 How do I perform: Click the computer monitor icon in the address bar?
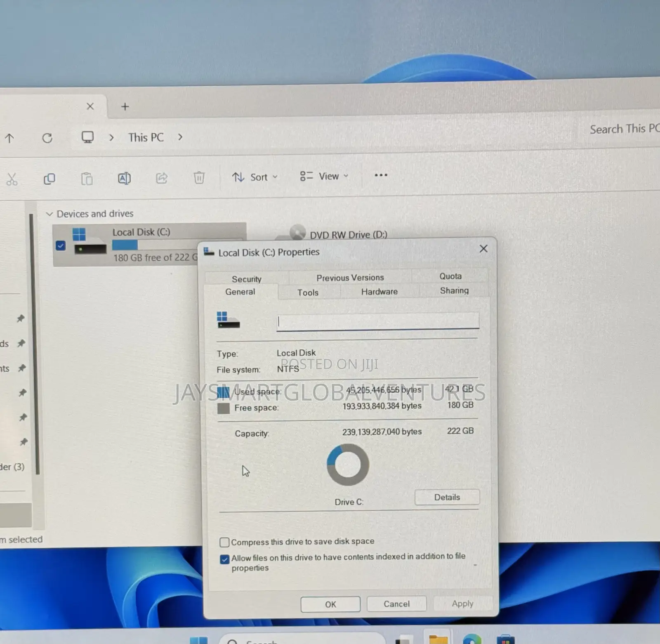tap(87, 137)
